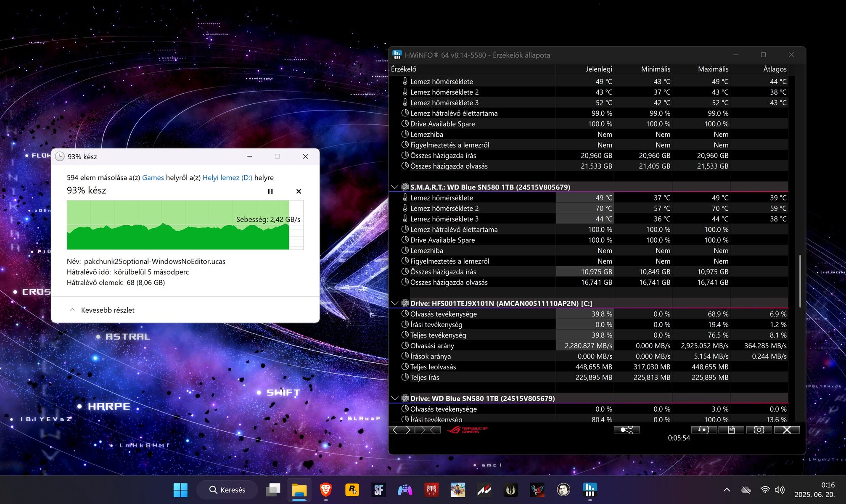Click HWiNFO expand-columns arrows button
The width and height of the screenshot is (846, 504).
click(x=402, y=430)
